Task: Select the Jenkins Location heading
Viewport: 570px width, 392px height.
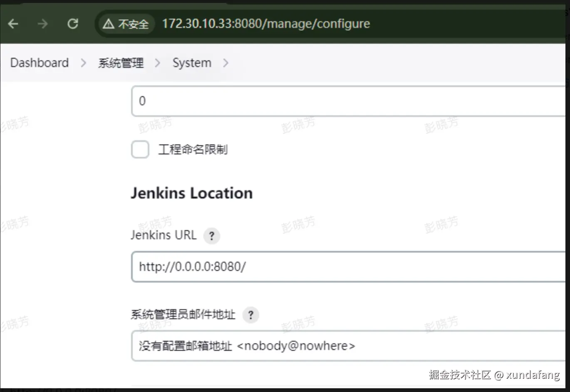Action: pyautogui.click(x=192, y=193)
